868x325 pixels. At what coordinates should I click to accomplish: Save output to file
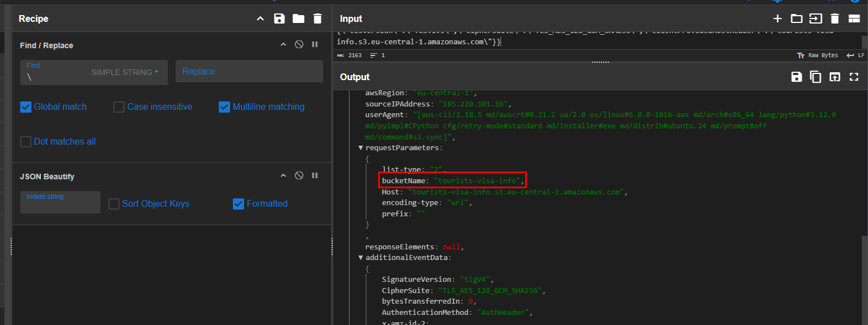tap(796, 77)
